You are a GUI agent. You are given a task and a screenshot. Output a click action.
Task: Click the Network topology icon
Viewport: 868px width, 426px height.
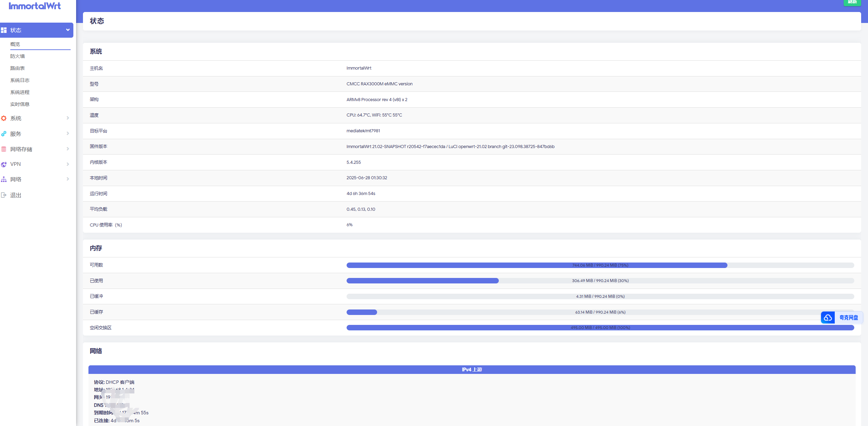click(x=4, y=179)
